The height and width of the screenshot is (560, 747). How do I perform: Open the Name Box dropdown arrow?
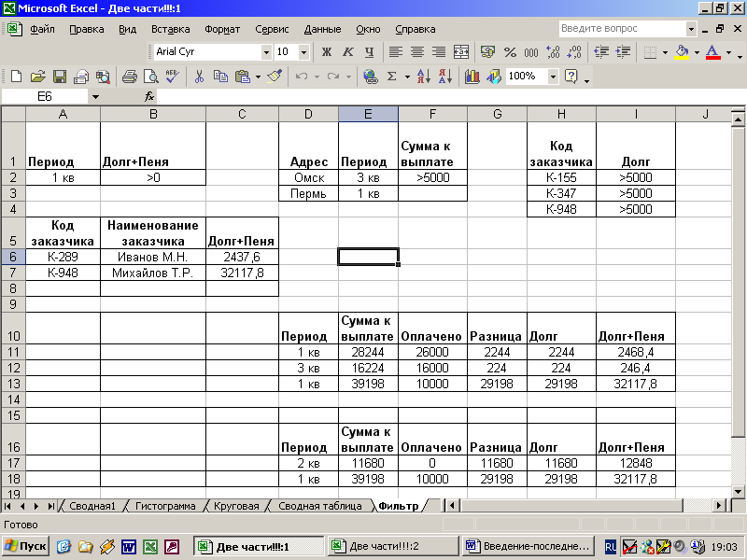point(95,97)
